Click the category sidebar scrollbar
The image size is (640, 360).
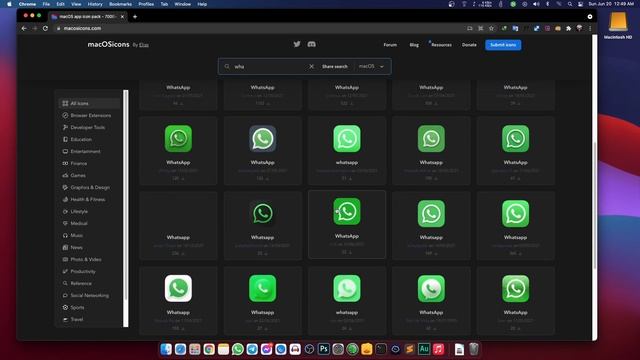tap(126, 208)
